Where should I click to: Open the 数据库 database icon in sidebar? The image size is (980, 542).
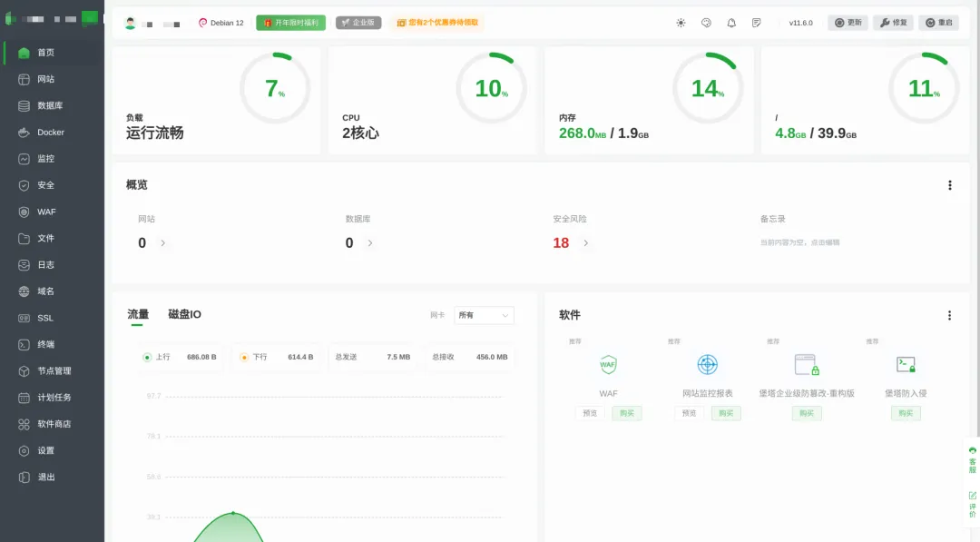[24, 105]
